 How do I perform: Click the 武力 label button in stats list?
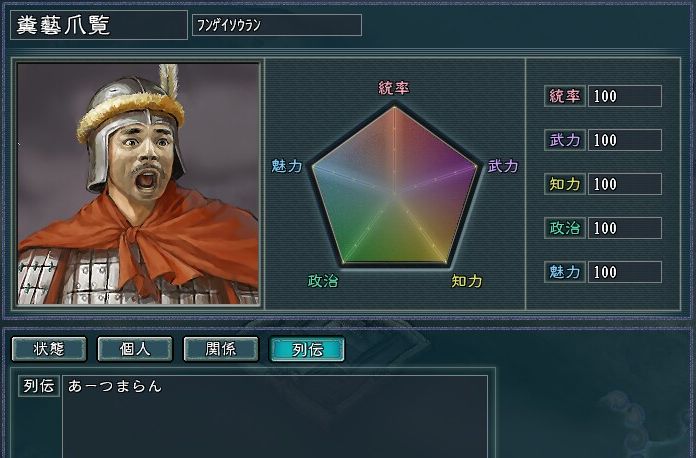(x=565, y=140)
